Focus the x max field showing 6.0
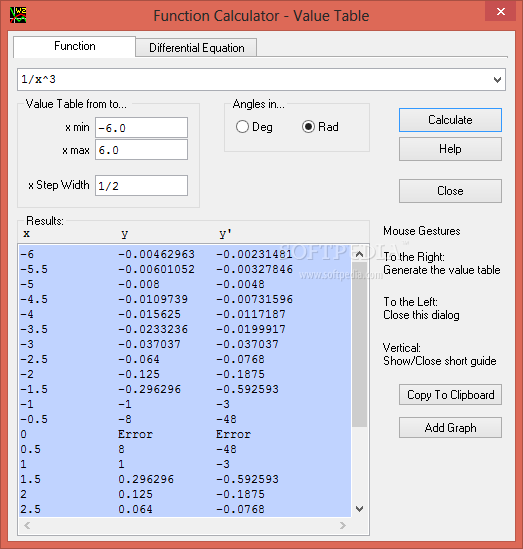 [x=141, y=150]
